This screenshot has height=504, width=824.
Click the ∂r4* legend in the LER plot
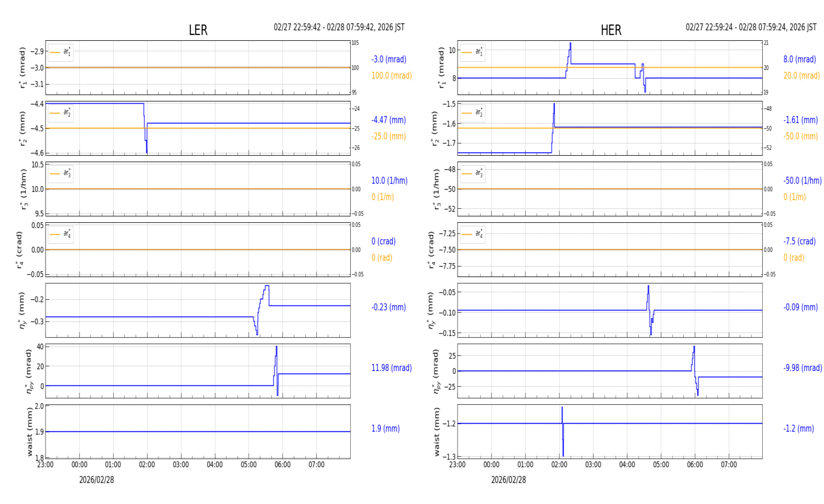coord(61,235)
